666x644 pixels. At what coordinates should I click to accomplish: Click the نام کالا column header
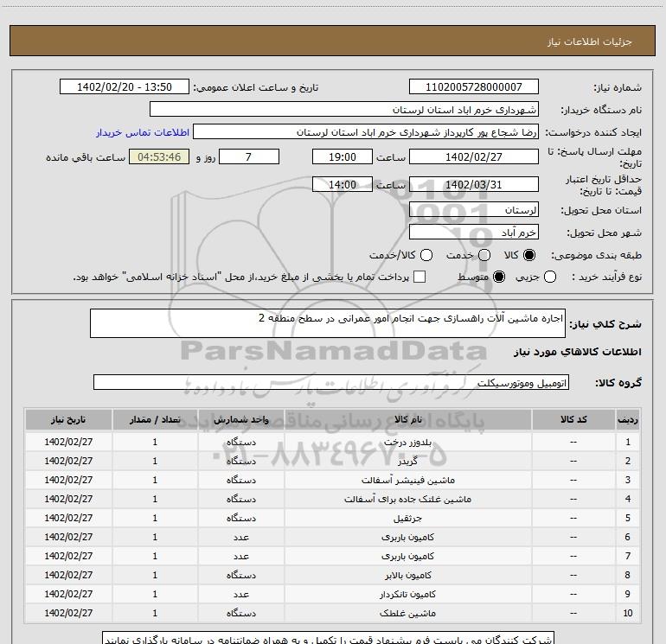[407, 419]
